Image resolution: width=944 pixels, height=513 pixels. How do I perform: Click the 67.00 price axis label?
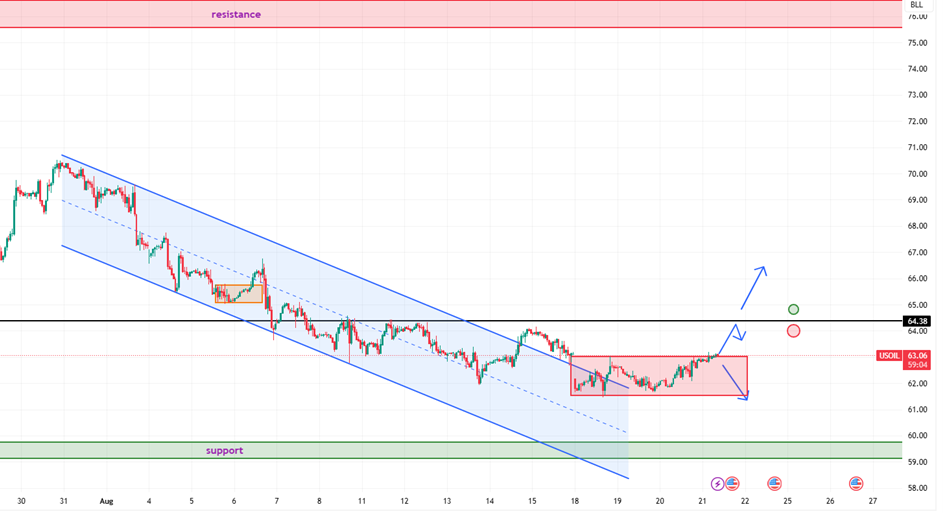pos(918,252)
